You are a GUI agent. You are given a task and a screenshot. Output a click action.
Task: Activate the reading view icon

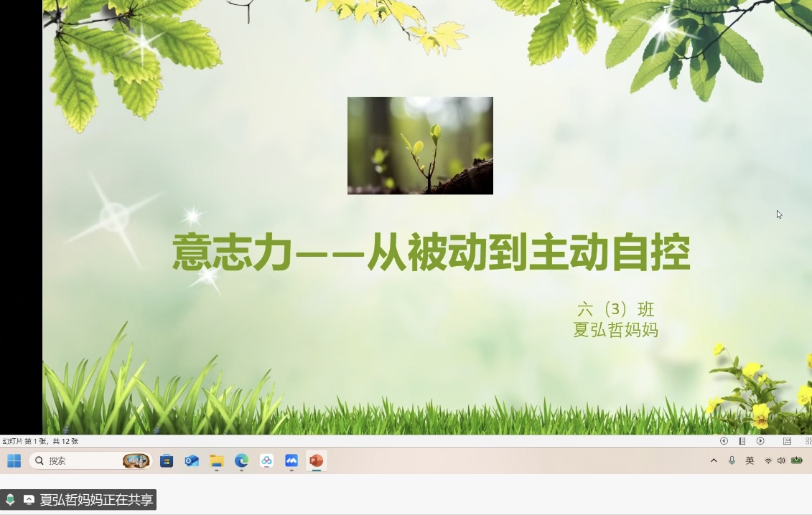pyautogui.click(x=788, y=441)
